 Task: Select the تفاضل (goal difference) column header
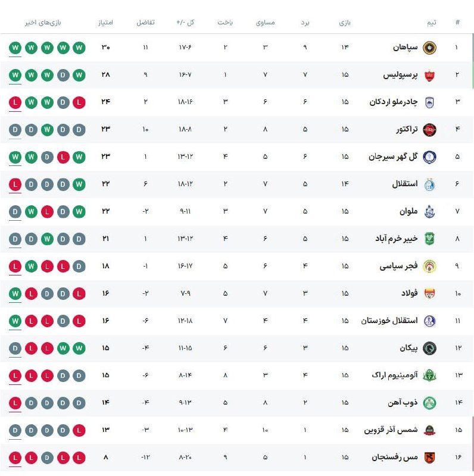[146, 23]
